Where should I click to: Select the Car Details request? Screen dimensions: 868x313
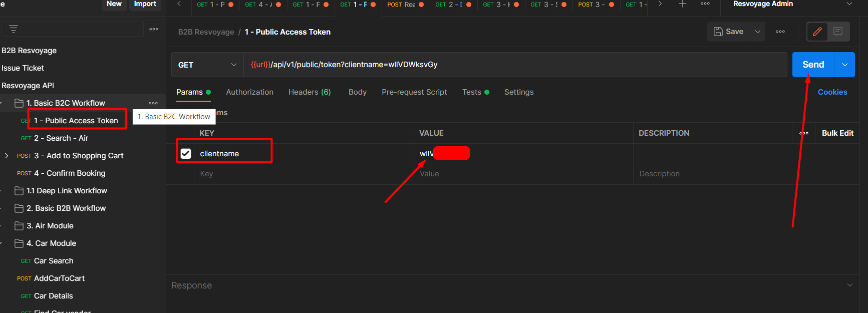pos(54,296)
